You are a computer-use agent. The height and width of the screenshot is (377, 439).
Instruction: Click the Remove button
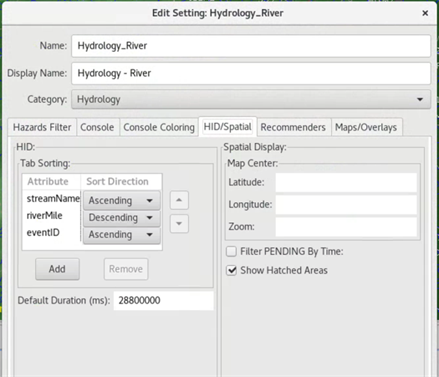tap(126, 269)
